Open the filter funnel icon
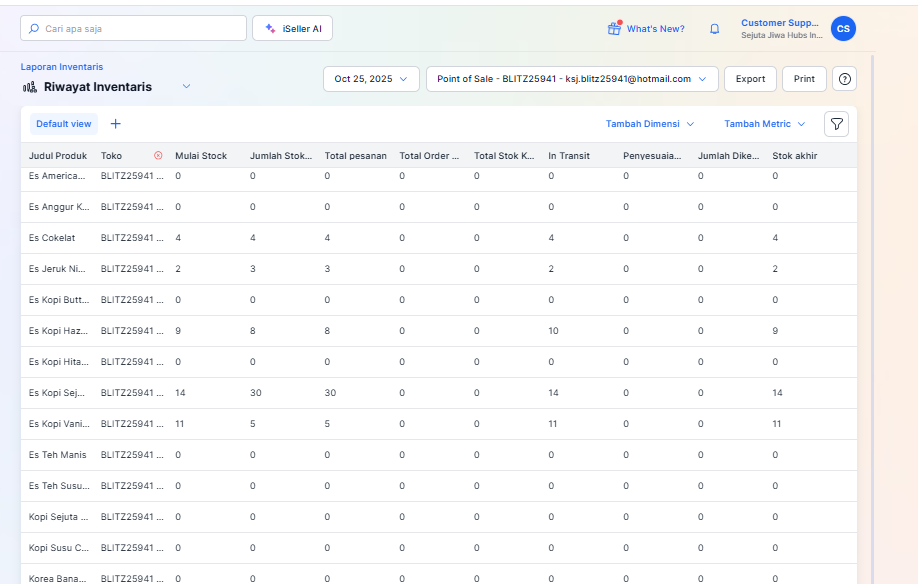The height and width of the screenshot is (584, 918). (836, 124)
